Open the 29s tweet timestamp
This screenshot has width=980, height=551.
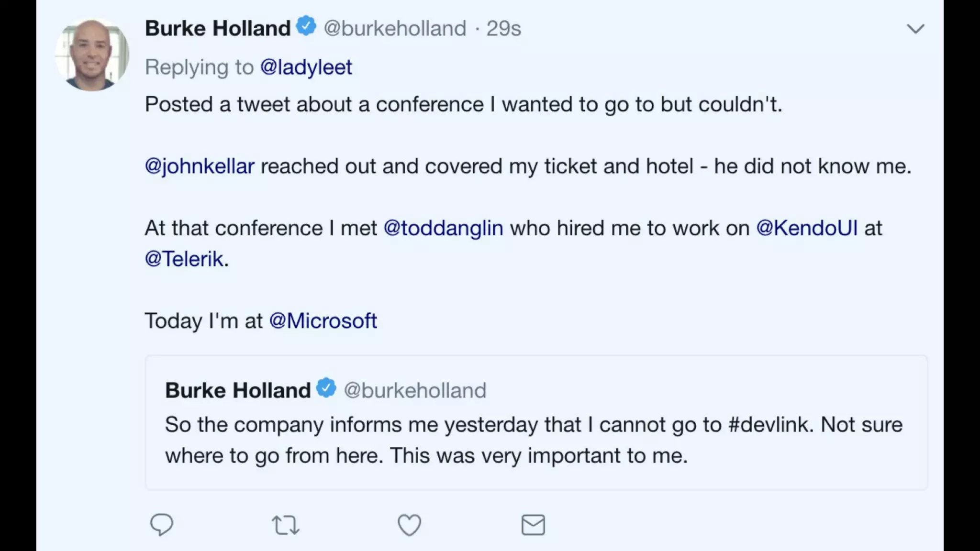(503, 28)
